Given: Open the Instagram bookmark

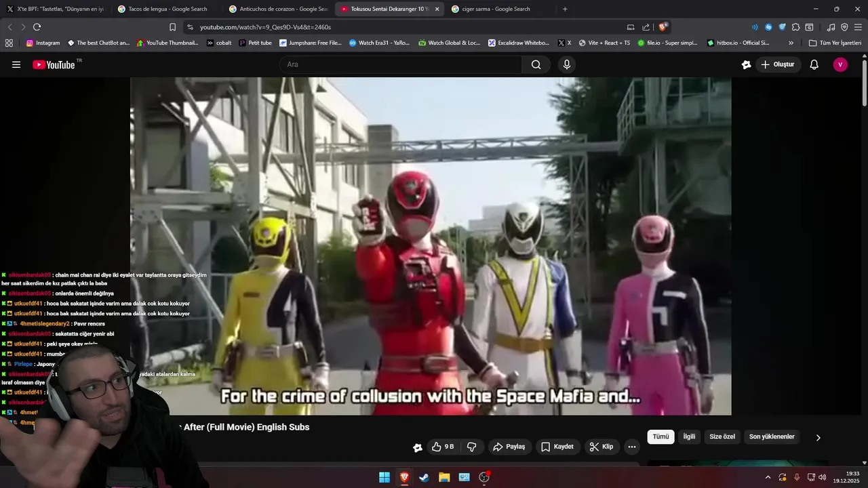Looking at the screenshot, I should tap(43, 43).
